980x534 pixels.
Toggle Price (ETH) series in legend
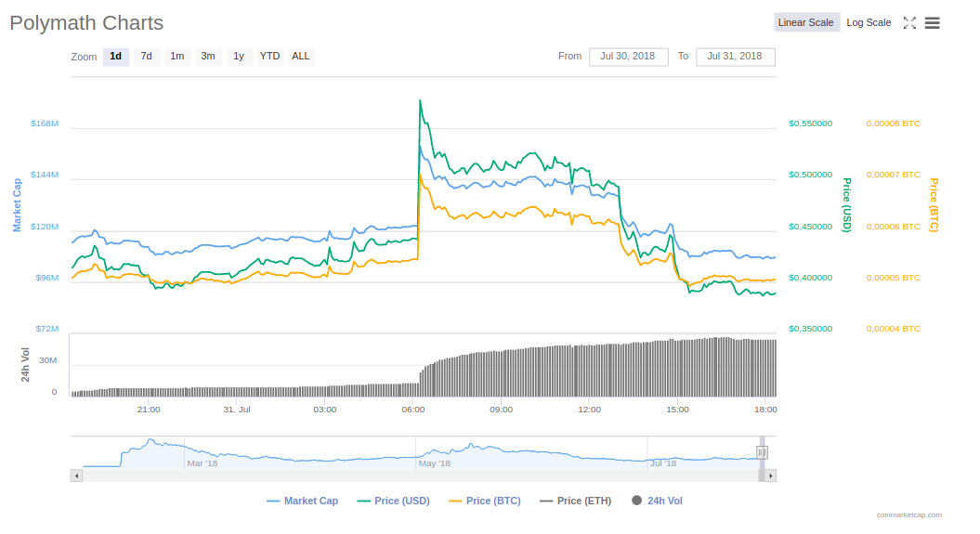click(576, 501)
